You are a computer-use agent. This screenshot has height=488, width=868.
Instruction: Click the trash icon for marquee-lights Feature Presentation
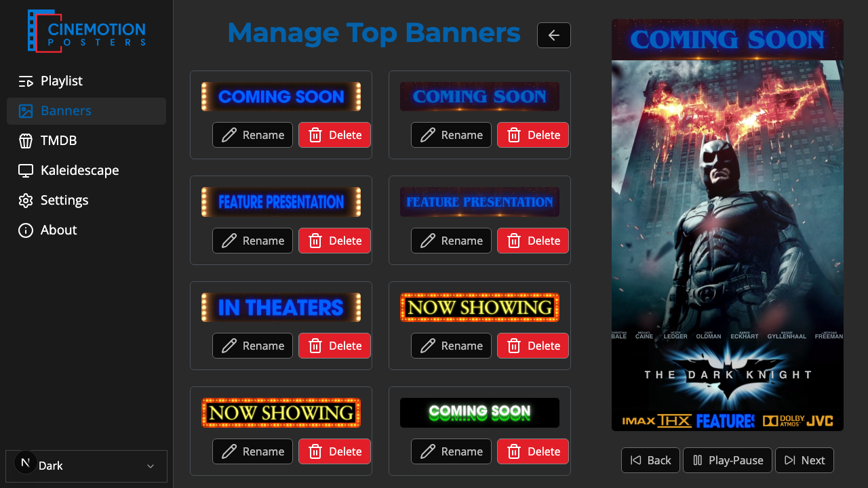coord(315,241)
